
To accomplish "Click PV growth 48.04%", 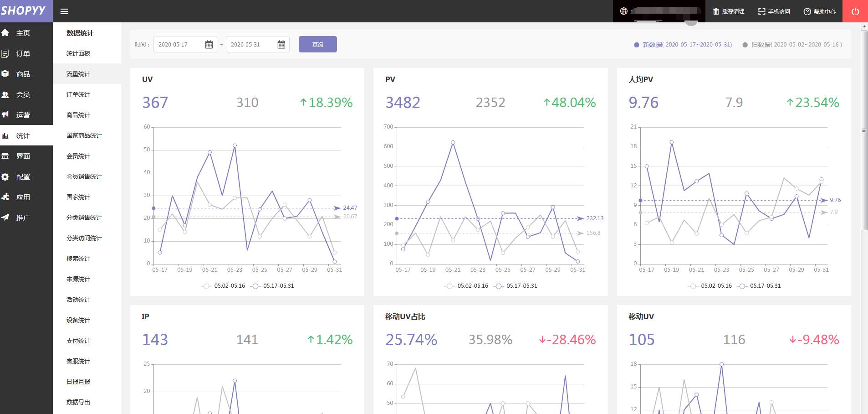I will [569, 103].
